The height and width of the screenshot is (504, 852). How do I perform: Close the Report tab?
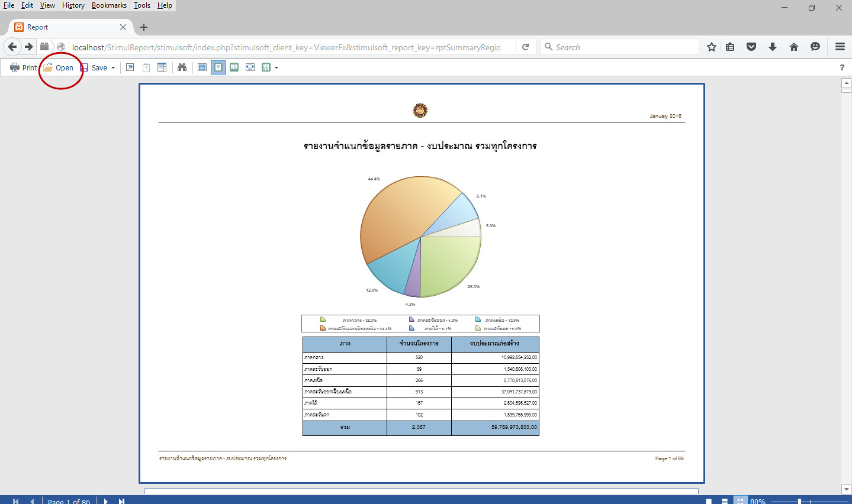pyautogui.click(x=123, y=27)
